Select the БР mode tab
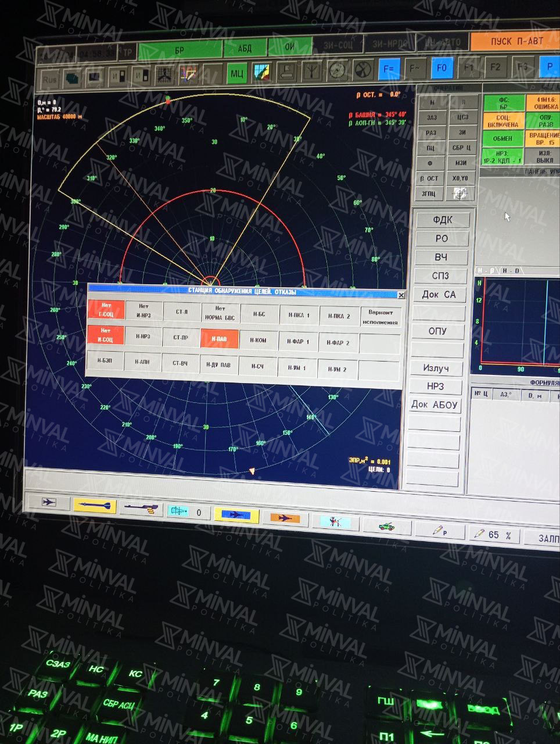The width and height of the screenshot is (560, 744). [180, 50]
